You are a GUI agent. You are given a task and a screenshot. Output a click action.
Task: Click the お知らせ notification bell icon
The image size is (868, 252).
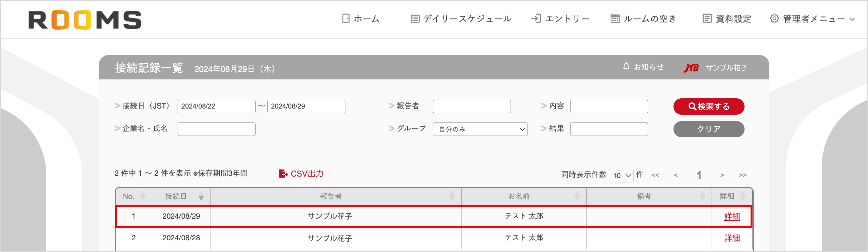pos(626,66)
